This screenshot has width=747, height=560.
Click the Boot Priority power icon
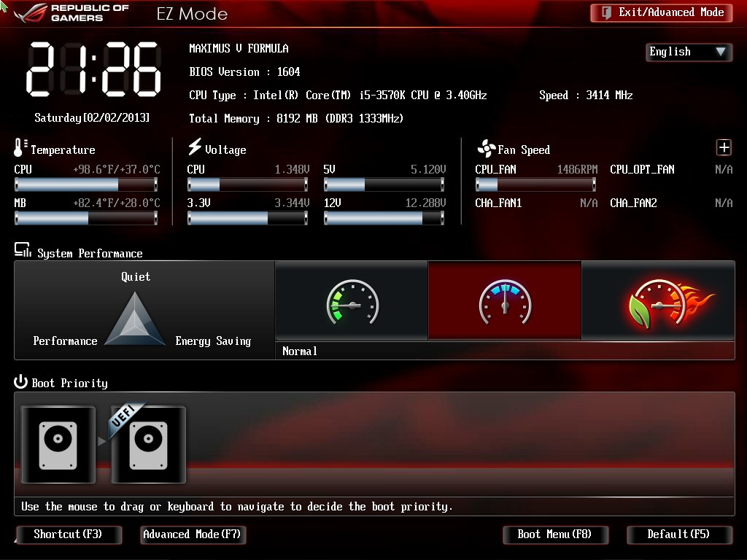(21, 383)
